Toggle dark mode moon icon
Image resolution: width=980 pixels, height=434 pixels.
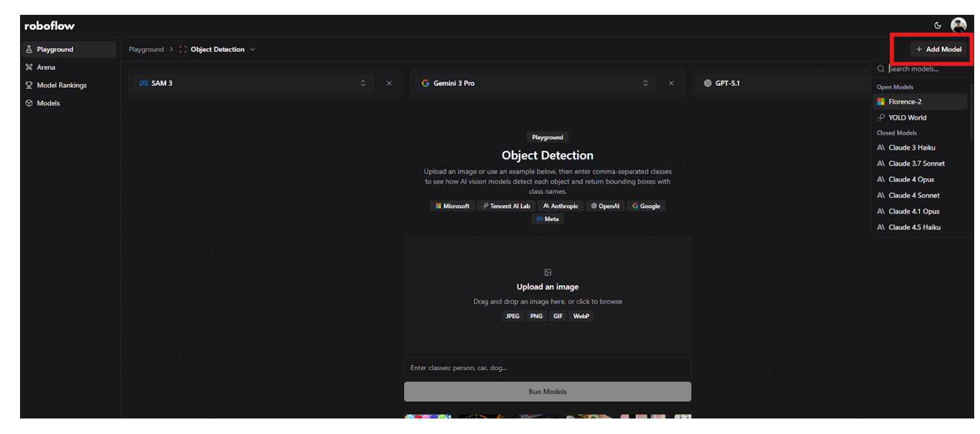937,26
